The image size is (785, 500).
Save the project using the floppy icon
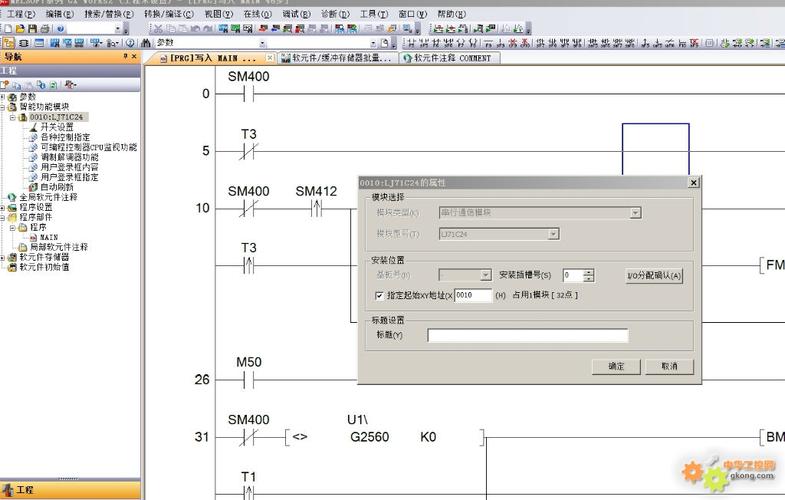[x=32, y=29]
